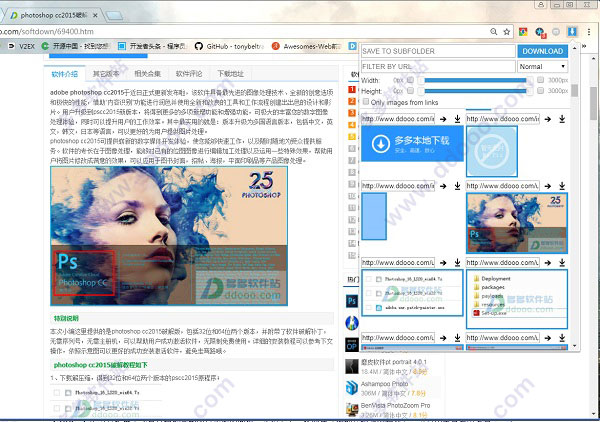
Task: Click the popup's vertical scrollbar down arrow
Action: pos(574,346)
